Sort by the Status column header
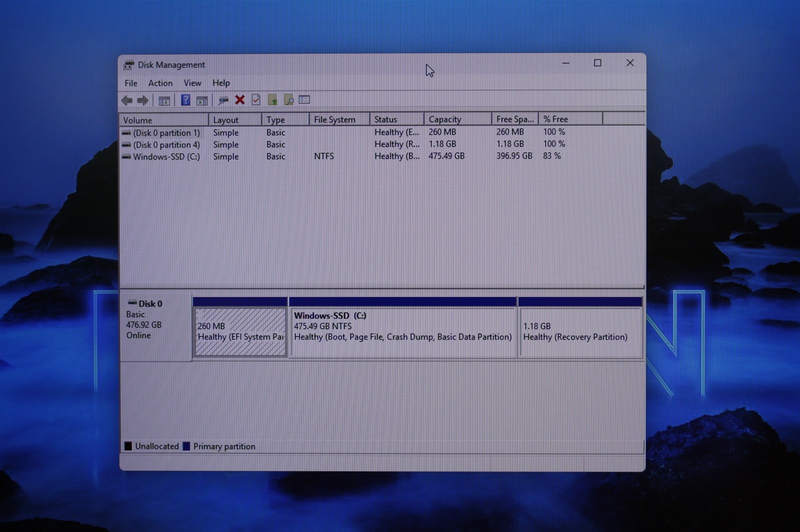 (397, 119)
